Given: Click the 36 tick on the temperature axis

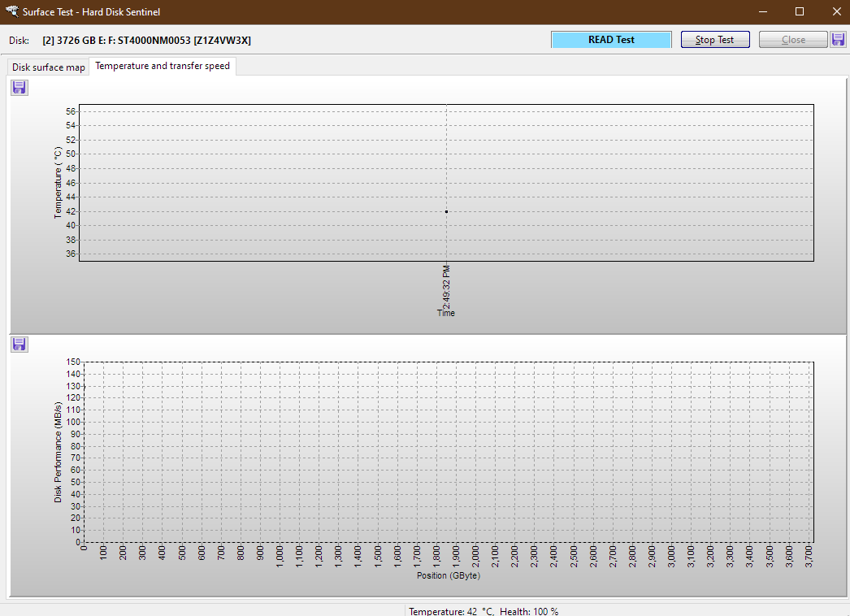Looking at the screenshot, I should click(x=71, y=254).
